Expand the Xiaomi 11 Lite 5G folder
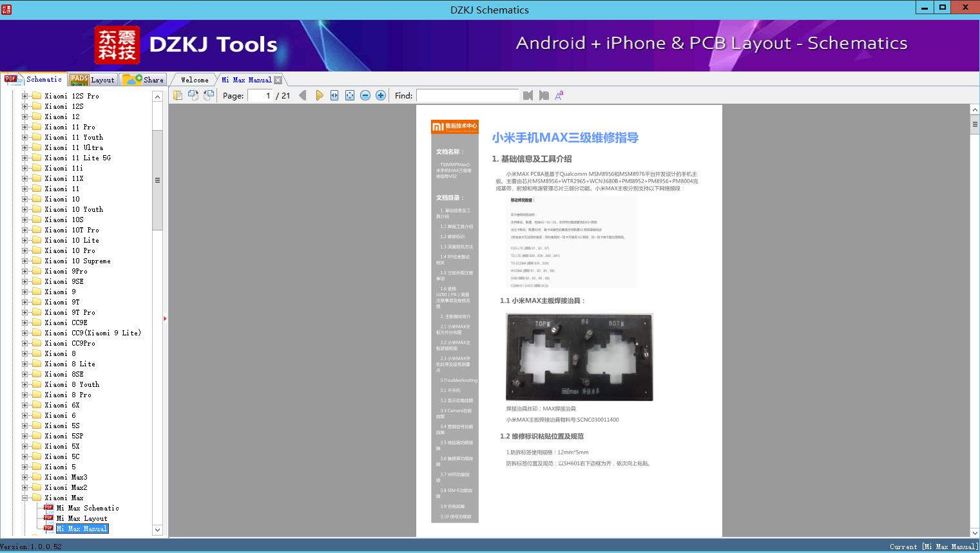The image size is (980, 553). (x=24, y=158)
